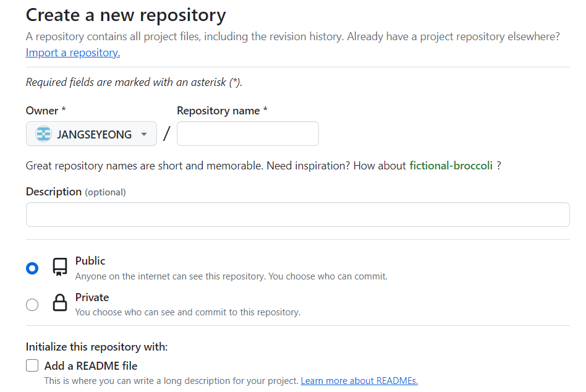
Task: Click the Description field label
Action: (54, 192)
